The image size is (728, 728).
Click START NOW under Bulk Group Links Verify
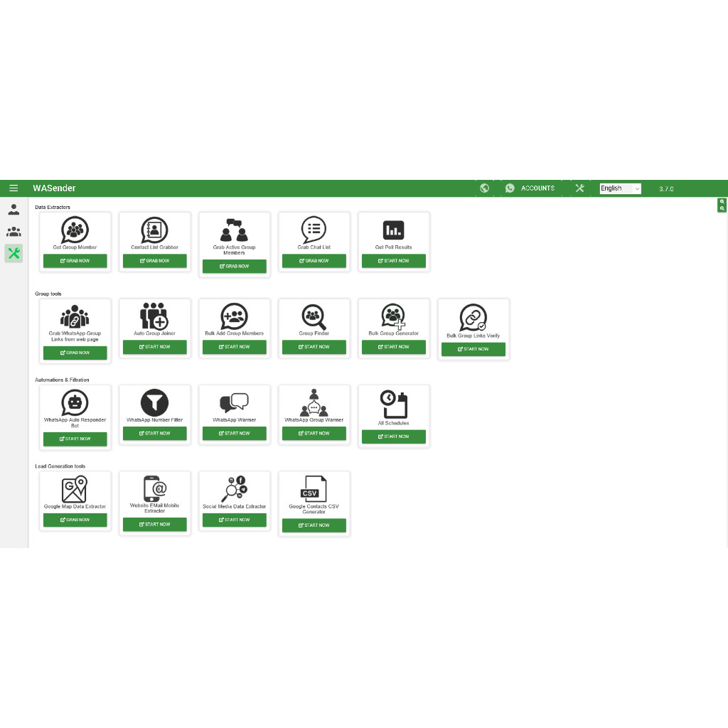[473, 349]
